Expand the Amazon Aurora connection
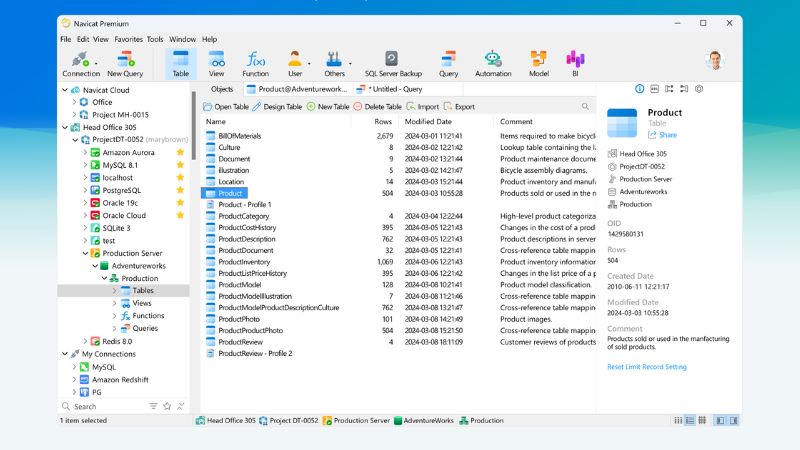Viewport: 800px width, 450px height. coord(85,152)
